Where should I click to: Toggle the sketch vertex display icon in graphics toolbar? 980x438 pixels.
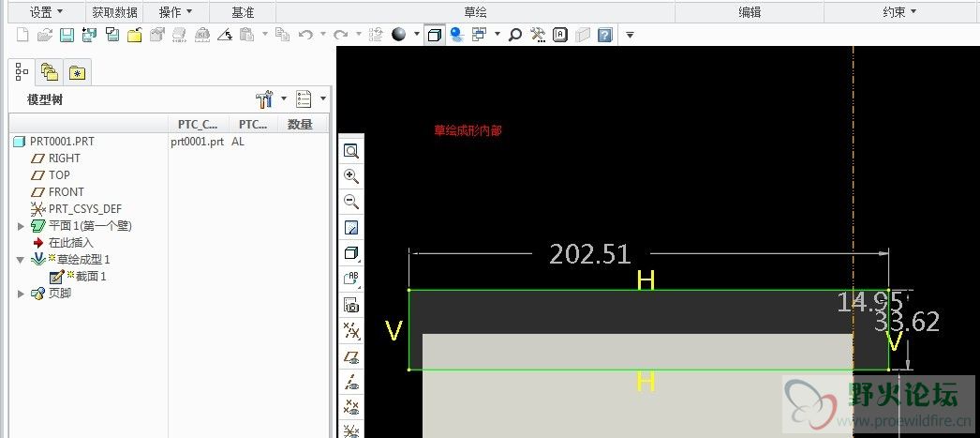tap(352, 331)
